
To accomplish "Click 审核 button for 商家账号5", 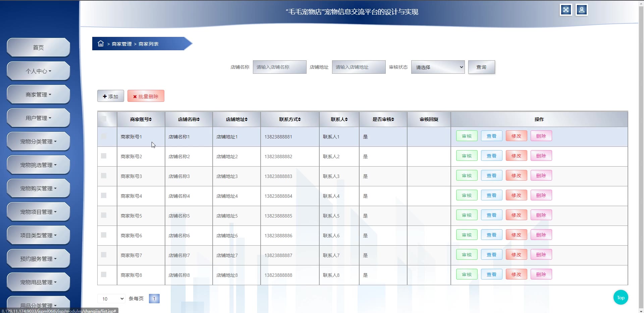I will (467, 215).
